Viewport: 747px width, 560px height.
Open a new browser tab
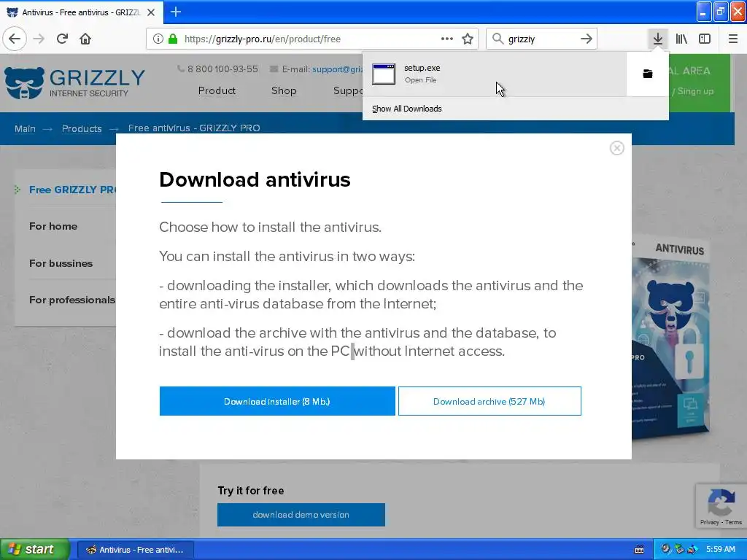(175, 12)
